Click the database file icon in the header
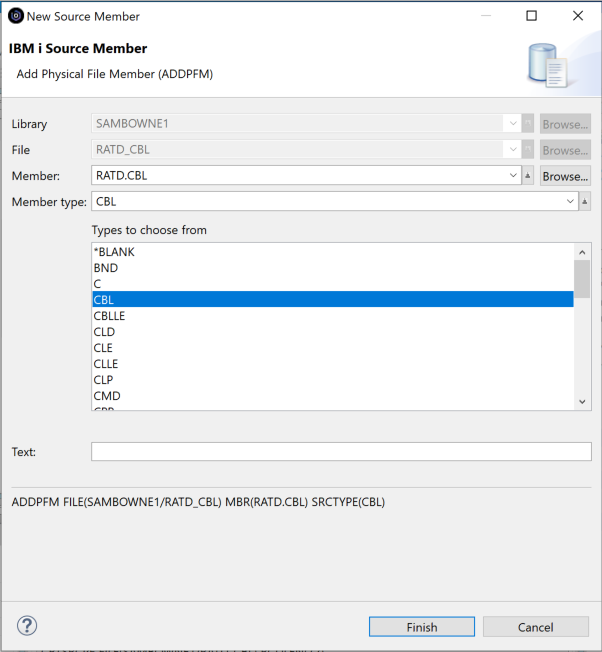The image size is (602, 652). coord(547,66)
